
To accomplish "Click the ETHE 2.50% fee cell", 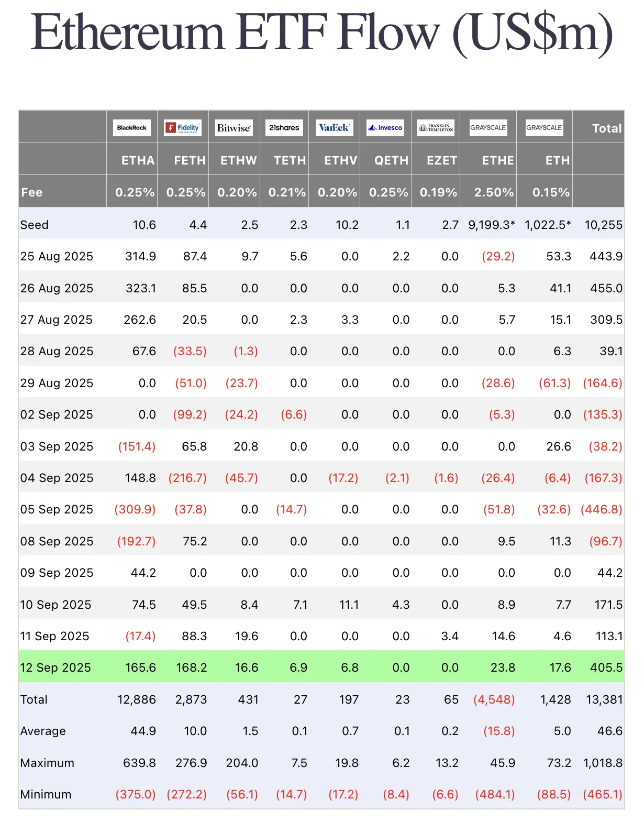I will tap(494, 192).
